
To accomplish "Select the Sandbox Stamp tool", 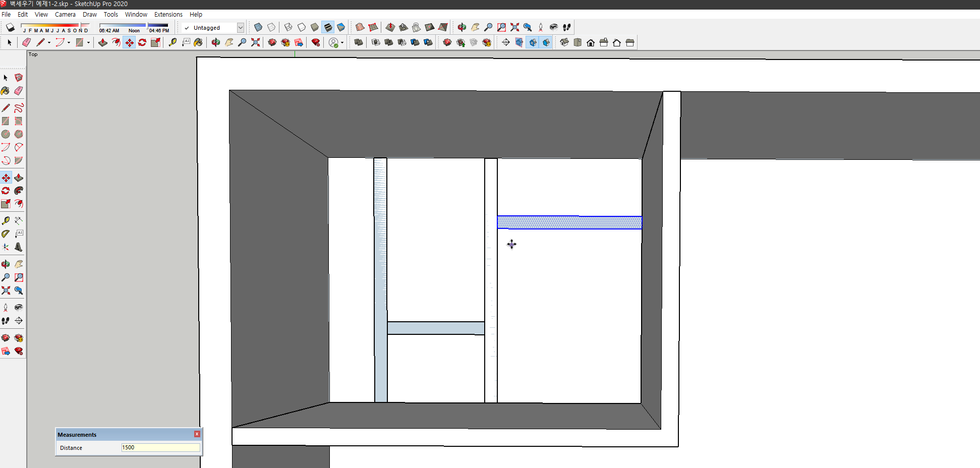I will click(x=403, y=27).
